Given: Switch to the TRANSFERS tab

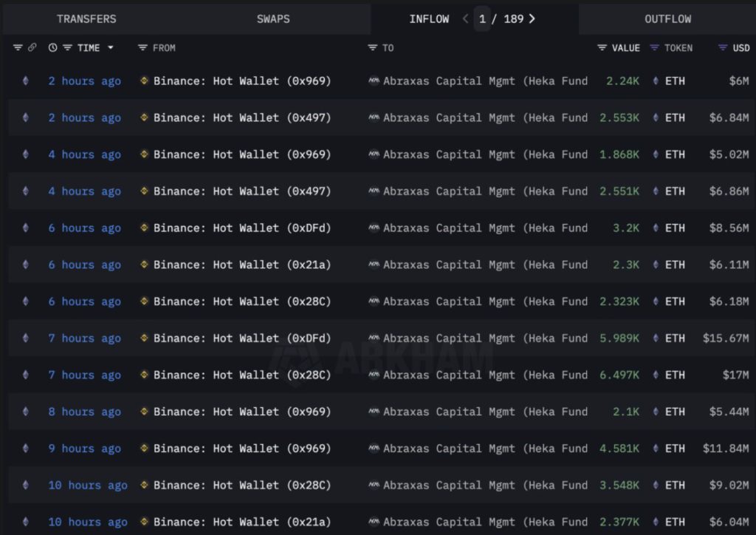Looking at the screenshot, I should coord(86,19).
